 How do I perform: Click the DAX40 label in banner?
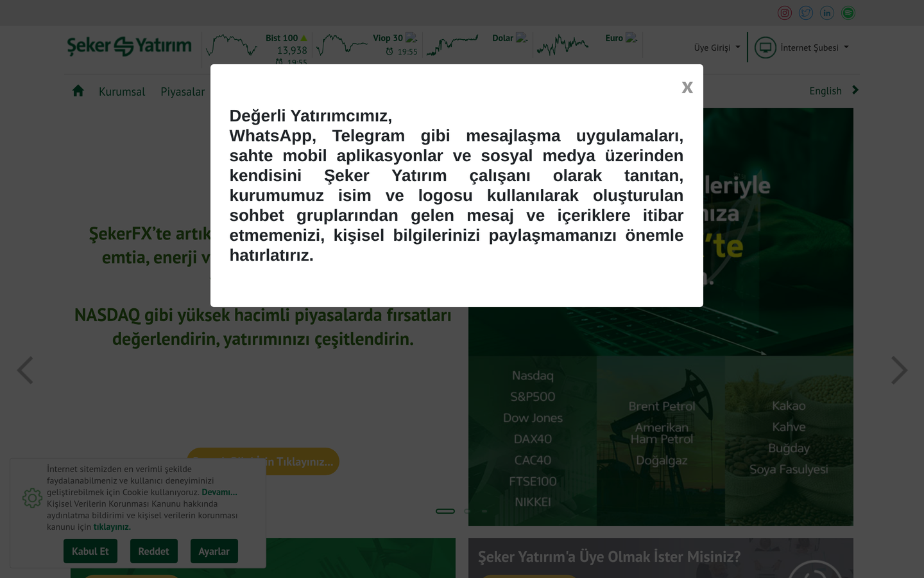coord(533,439)
